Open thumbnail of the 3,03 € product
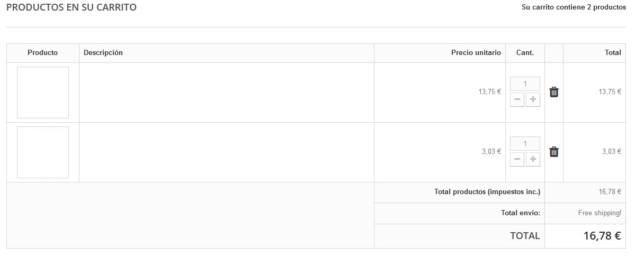This screenshot has width=644, height=256. tap(43, 152)
